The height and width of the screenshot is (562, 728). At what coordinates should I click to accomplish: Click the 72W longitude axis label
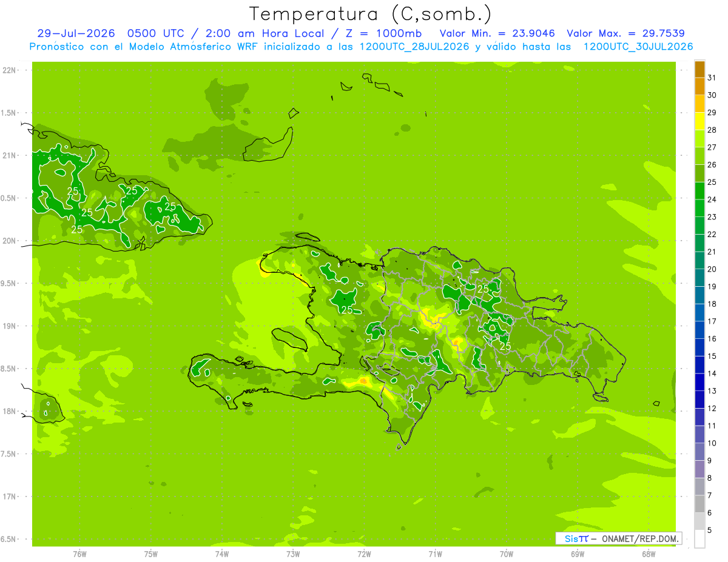(364, 554)
